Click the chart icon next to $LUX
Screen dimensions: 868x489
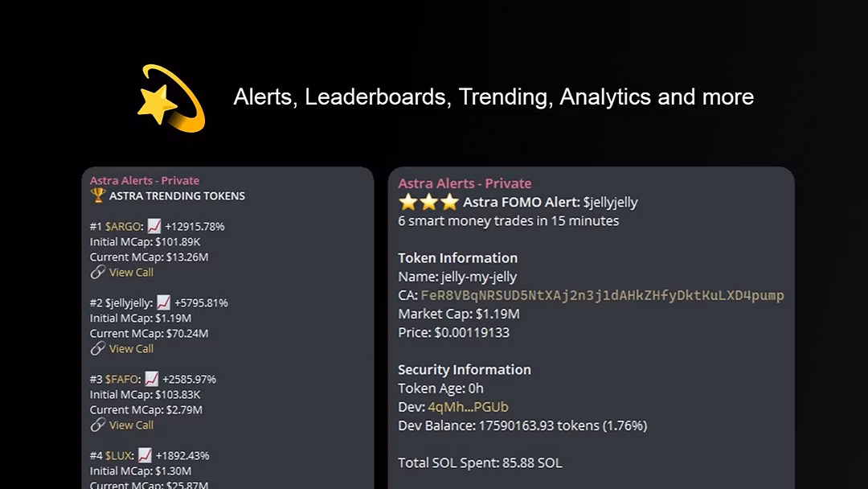145,455
